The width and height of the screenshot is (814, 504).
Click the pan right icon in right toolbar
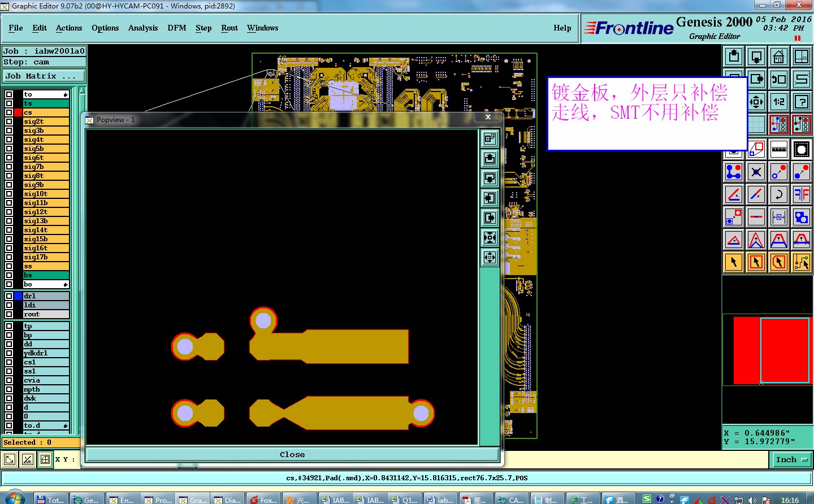pyautogui.click(x=756, y=79)
